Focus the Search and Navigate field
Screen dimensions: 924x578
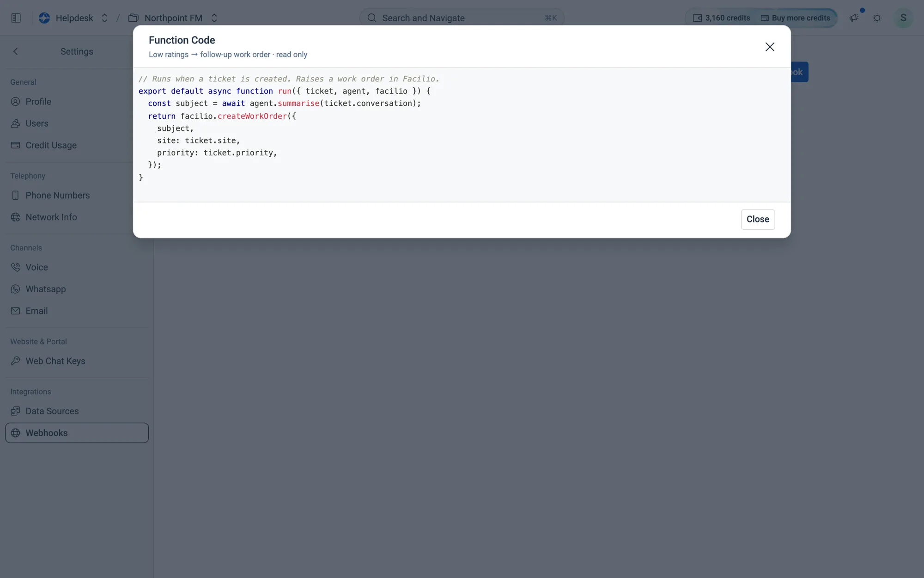(462, 18)
